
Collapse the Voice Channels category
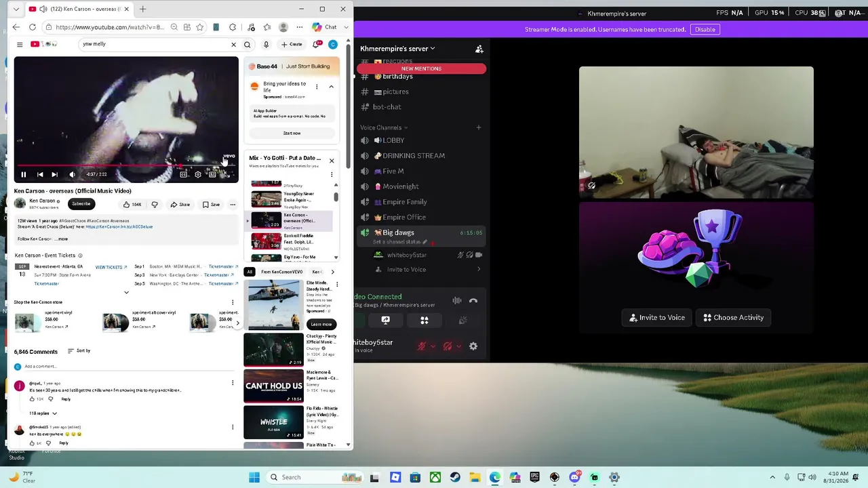[x=384, y=127]
